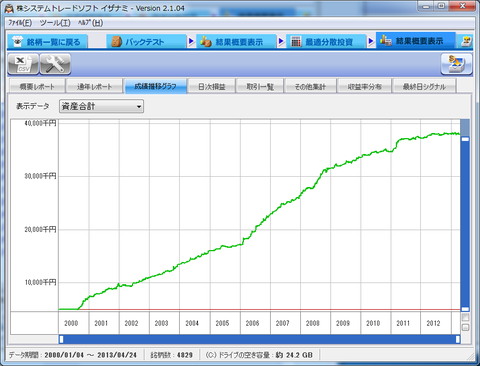
Task: Click the left handle of the horizontal range slider
Action: [x=61, y=339]
